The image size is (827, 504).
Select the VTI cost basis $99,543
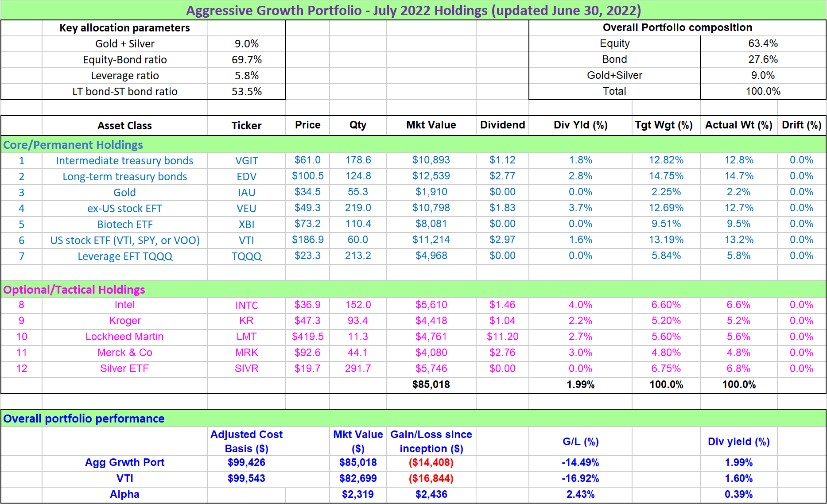click(246, 479)
